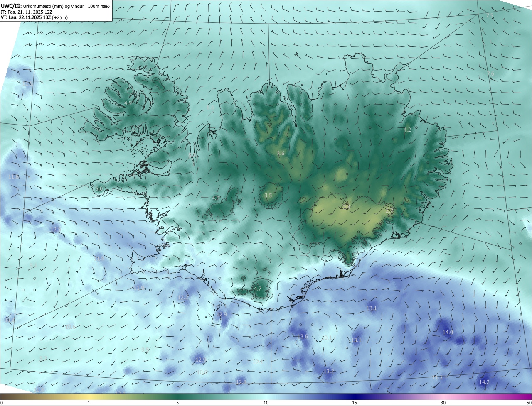The image size is (532, 406).
Task: Click the 3.5 value on the glacier outline
Action: (268, 195)
